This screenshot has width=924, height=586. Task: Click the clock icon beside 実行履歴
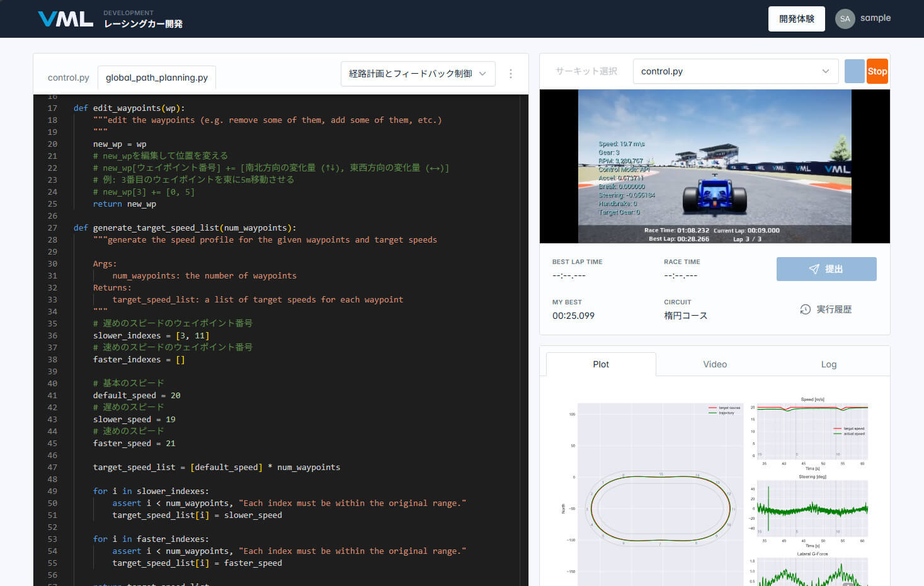[805, 309]
